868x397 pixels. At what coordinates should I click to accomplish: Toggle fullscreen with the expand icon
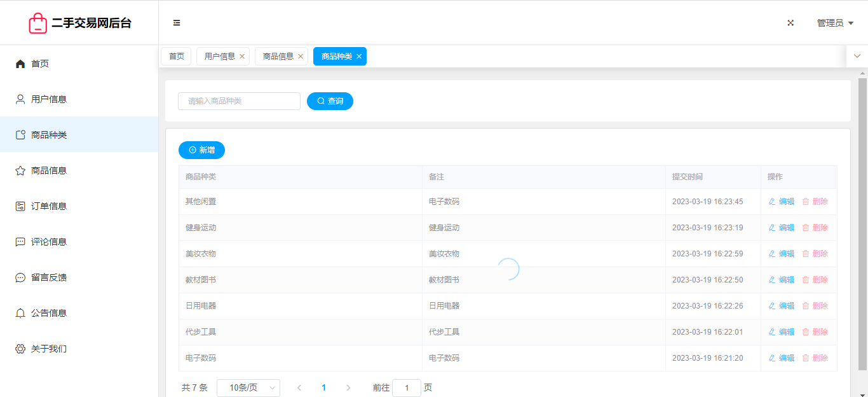[790, 23]
